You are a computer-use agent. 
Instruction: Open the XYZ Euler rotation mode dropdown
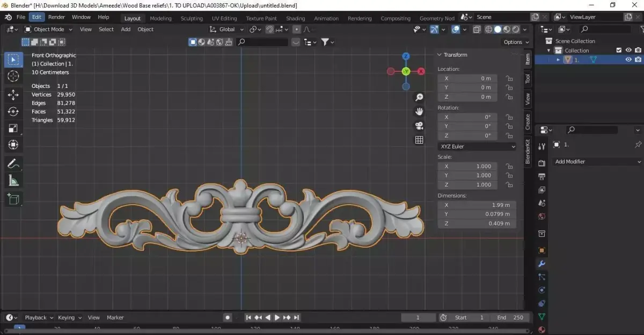(x=477, y=146)
